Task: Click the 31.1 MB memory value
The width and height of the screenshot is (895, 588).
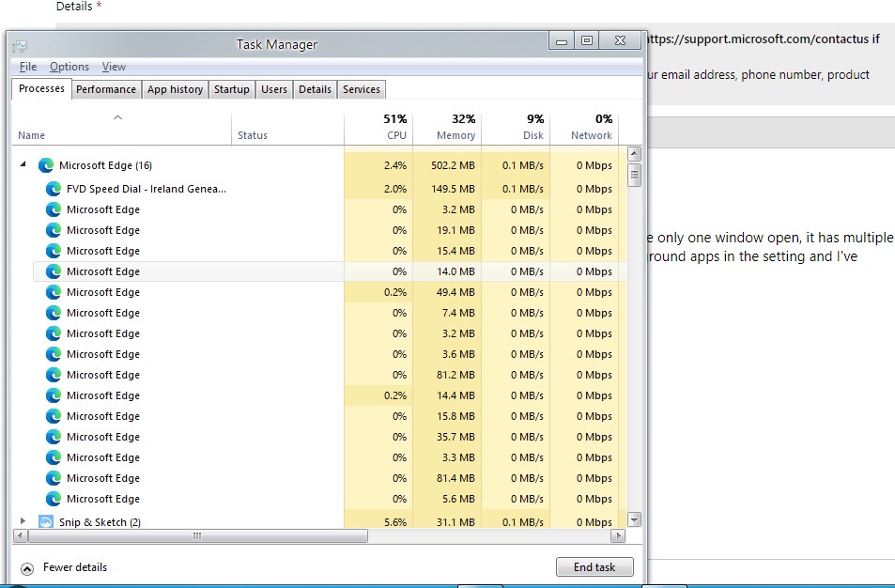Action: [x=455, y=521]
